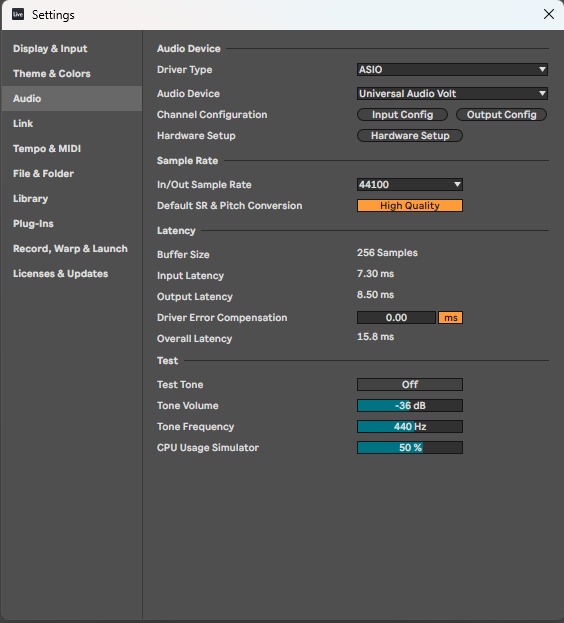Click the Driver Error Compensation 0.00 field
This screenshot has width=564, height=623.
pyautogui.click(x=396, y=317)
